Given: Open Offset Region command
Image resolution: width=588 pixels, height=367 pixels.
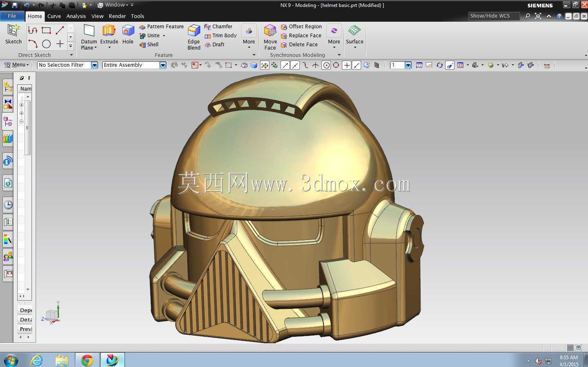Looking at the screenshot, I should click(x=301, y=27).
